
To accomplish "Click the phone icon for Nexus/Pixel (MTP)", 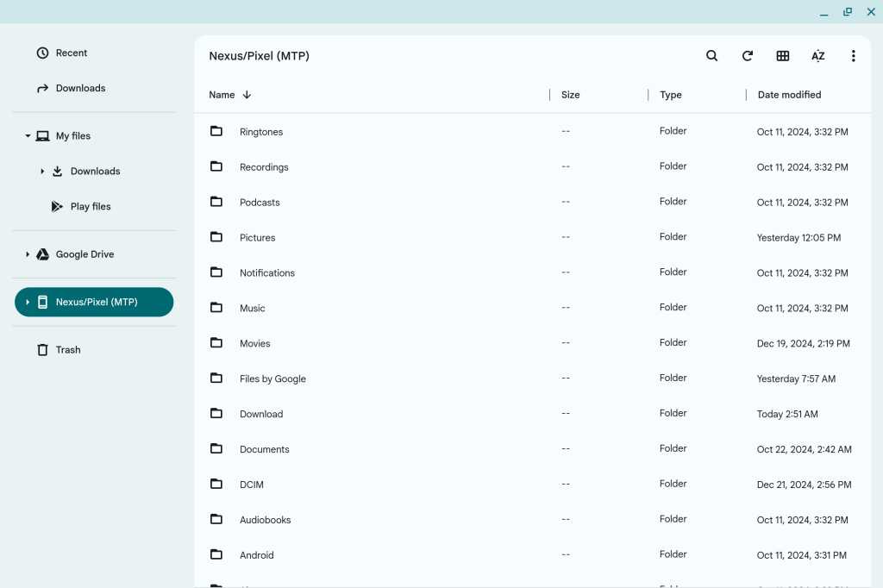I will point(43,302).
